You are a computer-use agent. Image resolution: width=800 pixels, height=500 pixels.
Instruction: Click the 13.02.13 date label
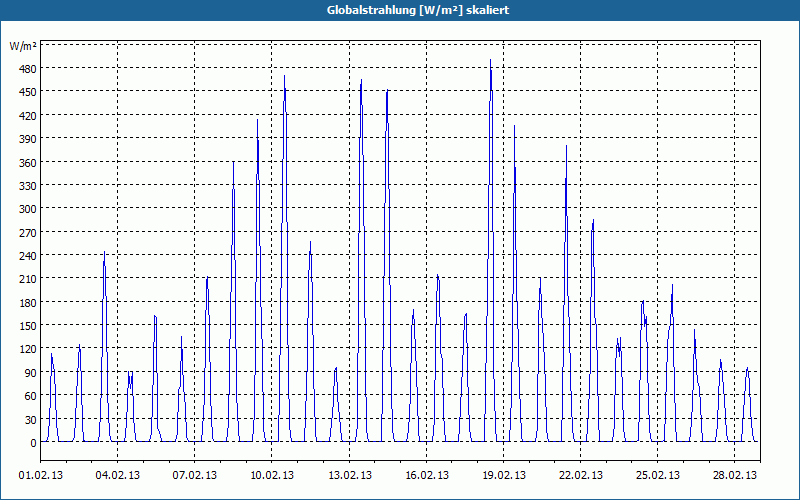pyautogui.click(x=349, y=476)
